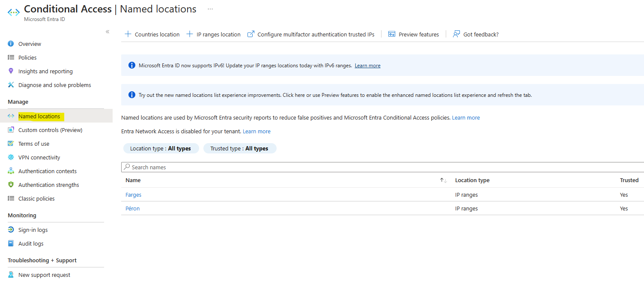Viewport: 644px width, 285px height.
Task: Open Authentication strengths
Action: 49,185
